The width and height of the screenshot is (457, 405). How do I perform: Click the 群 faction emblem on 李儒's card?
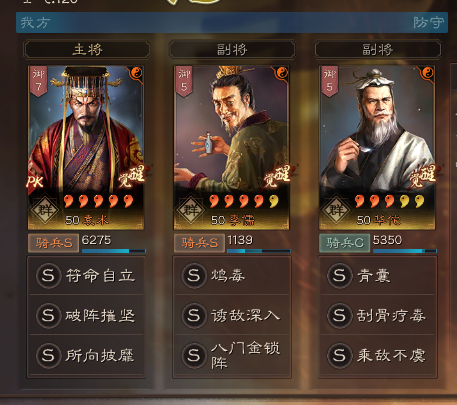point(191,210)
